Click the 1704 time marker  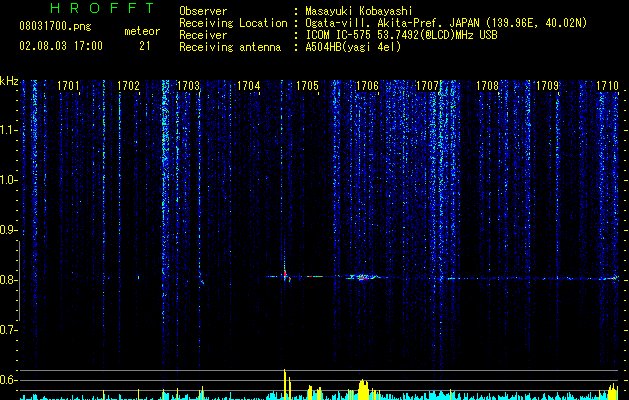[x=248, y=86]
